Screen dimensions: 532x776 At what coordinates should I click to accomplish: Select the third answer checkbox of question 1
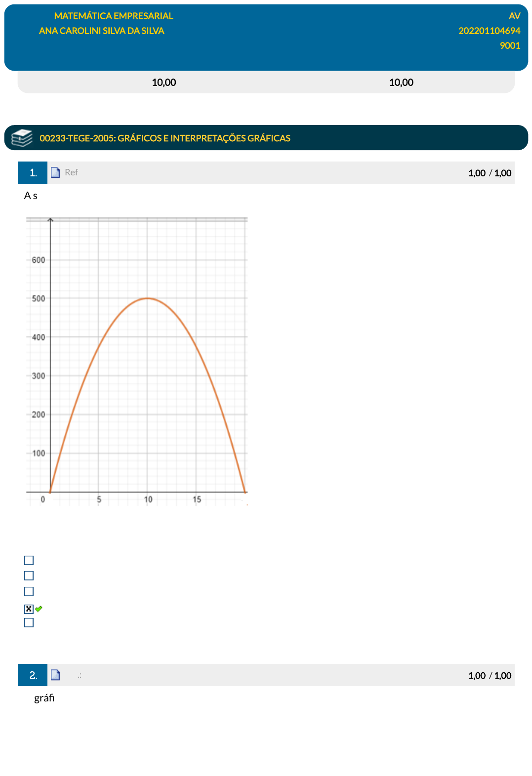[29, 591]
